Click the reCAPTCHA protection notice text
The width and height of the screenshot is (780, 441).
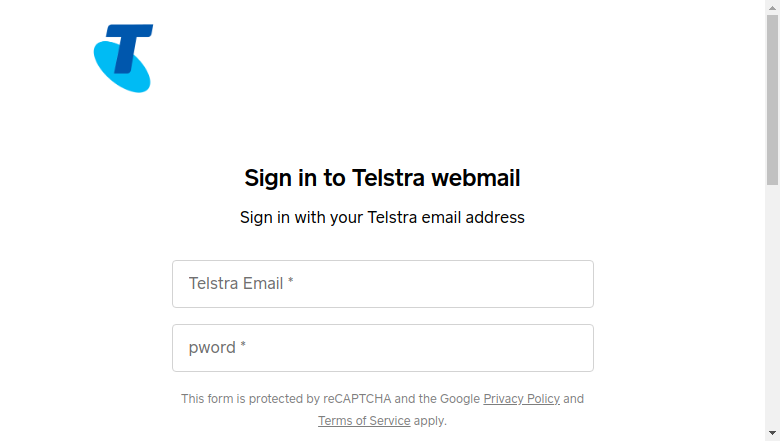(382, 410)
